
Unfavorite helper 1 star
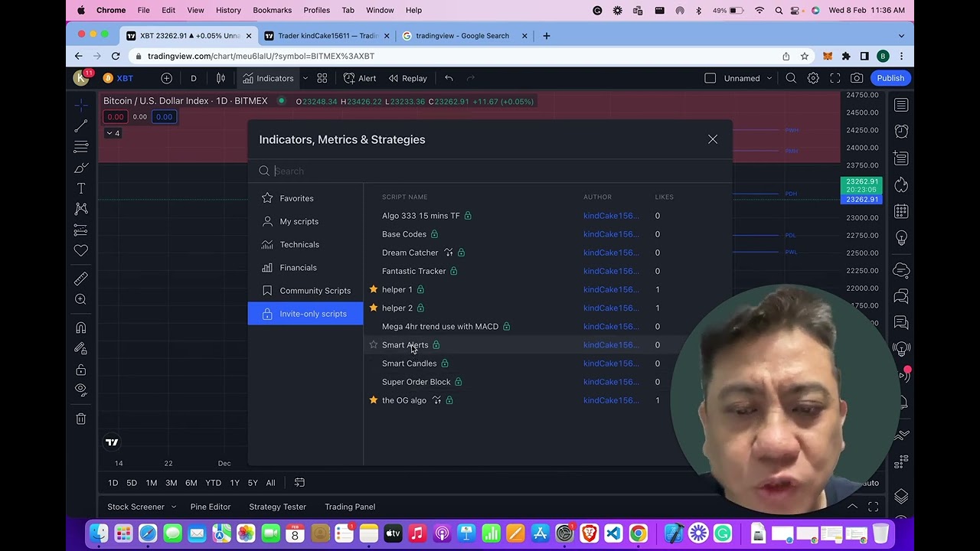[x=374, y=289]
